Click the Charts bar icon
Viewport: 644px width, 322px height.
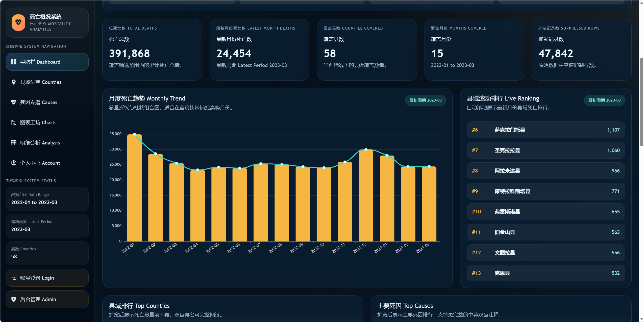(14, 122)
